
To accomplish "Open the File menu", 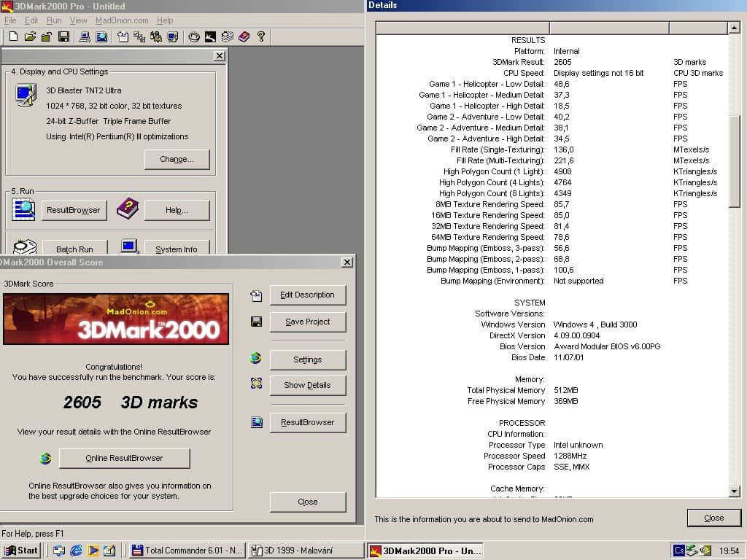I will (x=10, y=20).
